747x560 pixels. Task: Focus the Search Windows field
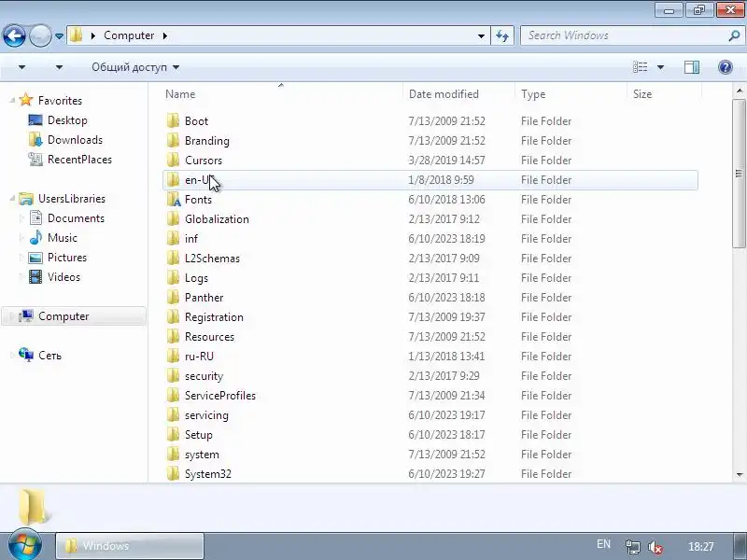[624, 35]
